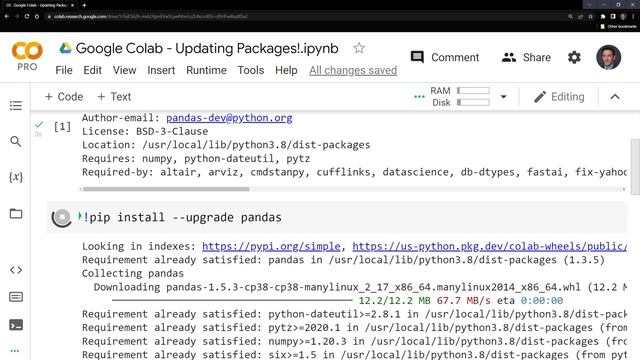Open the File menu

64,70
